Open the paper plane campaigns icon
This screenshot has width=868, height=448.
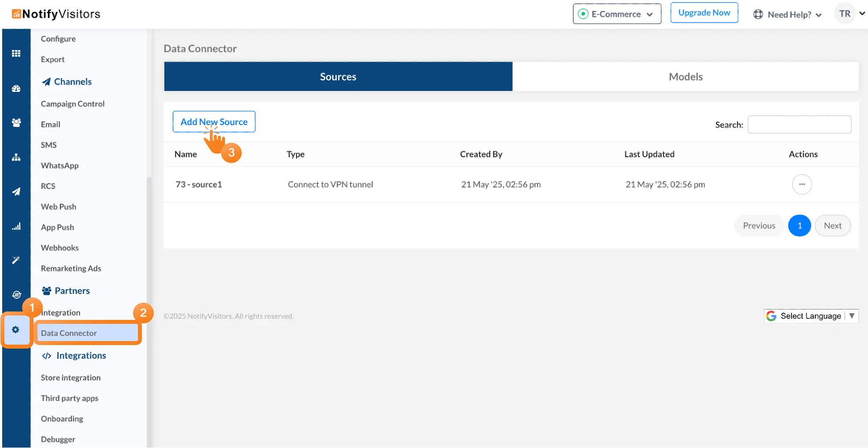(x=16, y=192)
